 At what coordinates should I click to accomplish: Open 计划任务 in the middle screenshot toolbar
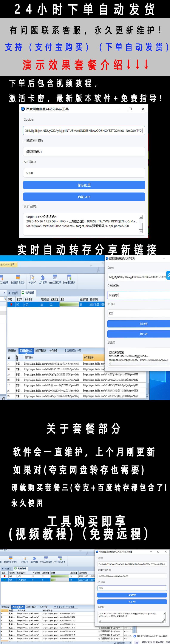(32, 280)
